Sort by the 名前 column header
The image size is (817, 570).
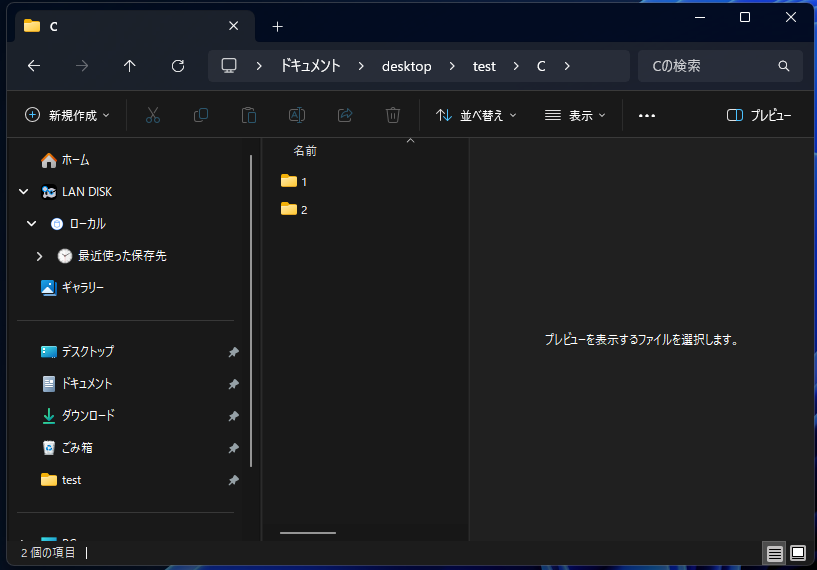pos(305,151)
